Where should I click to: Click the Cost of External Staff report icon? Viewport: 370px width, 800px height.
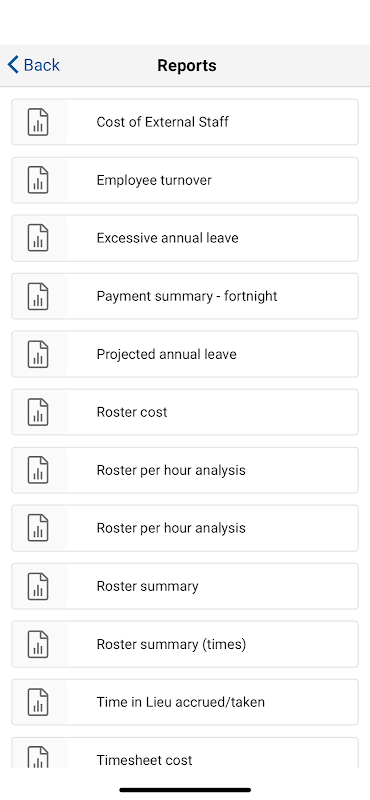click(x=38, y=122)
